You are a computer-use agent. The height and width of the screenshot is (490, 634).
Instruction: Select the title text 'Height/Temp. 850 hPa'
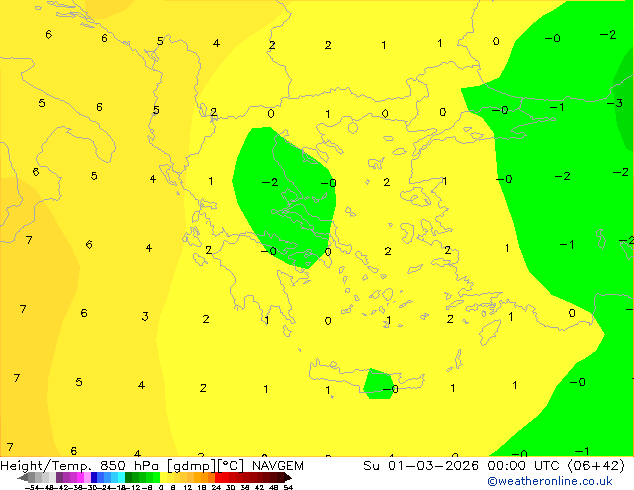coord(81,466)
